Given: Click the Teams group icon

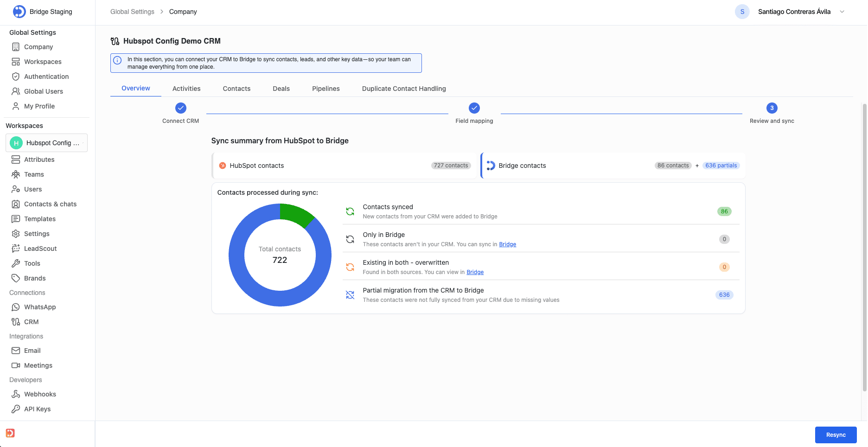Looking at the screenshot, I should tap(16, 174).
